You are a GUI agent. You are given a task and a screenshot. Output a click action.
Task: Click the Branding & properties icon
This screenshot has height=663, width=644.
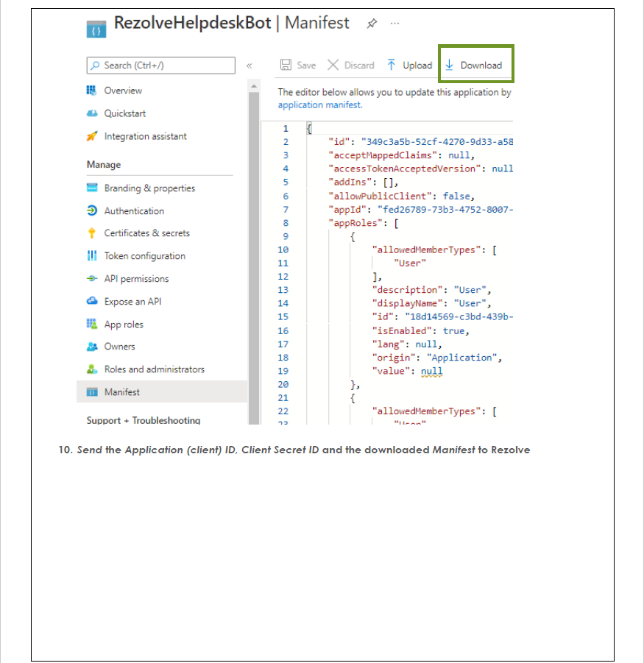92,188
